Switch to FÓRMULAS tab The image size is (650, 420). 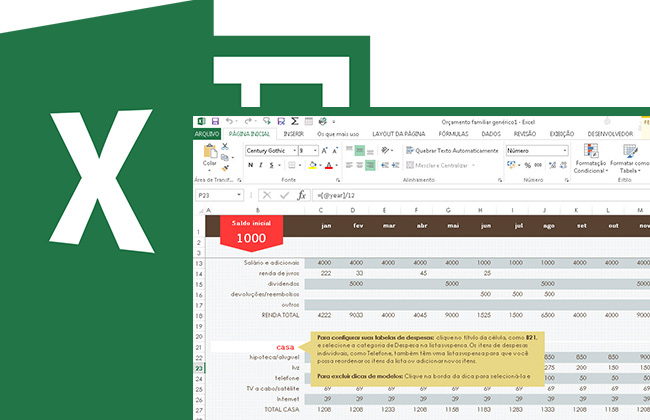pos(453,134)
